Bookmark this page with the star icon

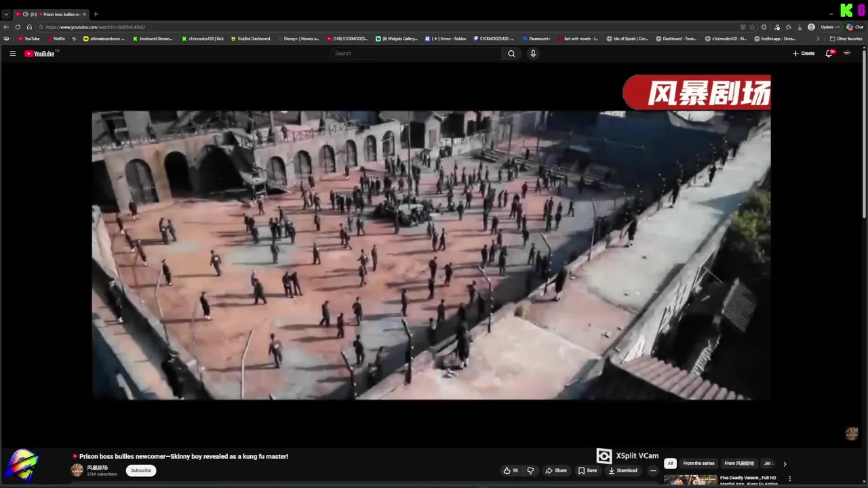[752, 27]
